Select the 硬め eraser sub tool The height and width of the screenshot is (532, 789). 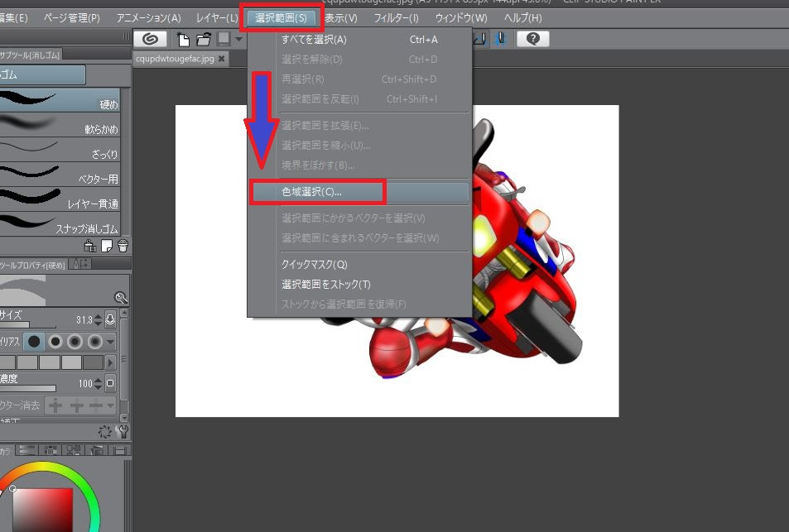(x=60, y=99)
